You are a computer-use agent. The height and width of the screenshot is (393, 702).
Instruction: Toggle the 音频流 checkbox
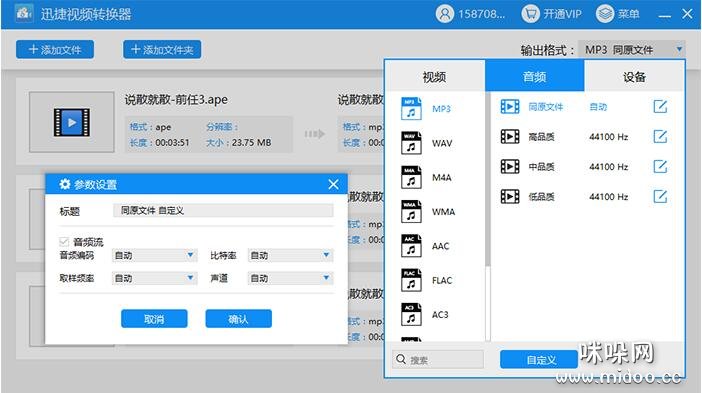pyautogui.click(x=64, y=242)
